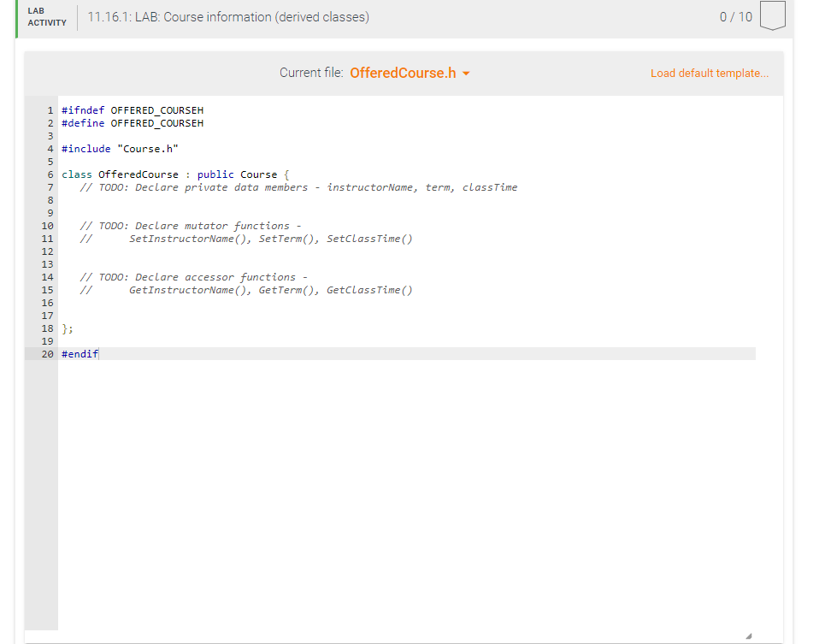Viewport: 831px width, 644px height.
Task: Click the zyBooks achievement badge icon
Action: pos(772,16)
